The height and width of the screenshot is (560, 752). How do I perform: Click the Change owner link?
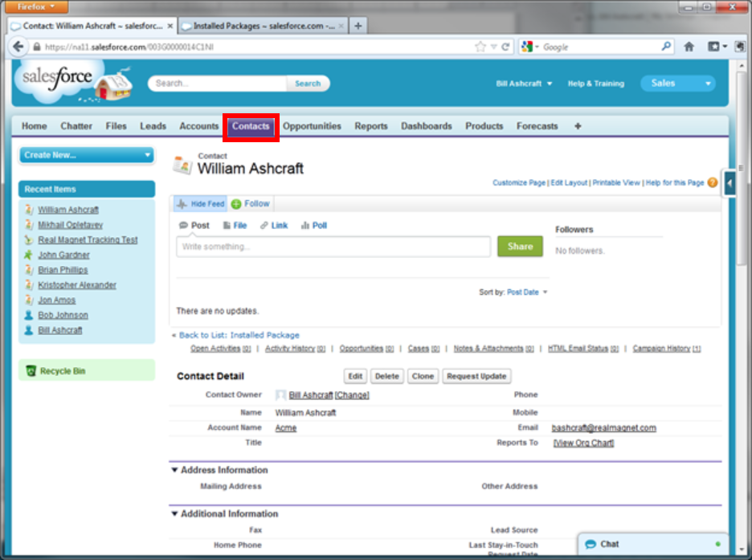(352, 395)
